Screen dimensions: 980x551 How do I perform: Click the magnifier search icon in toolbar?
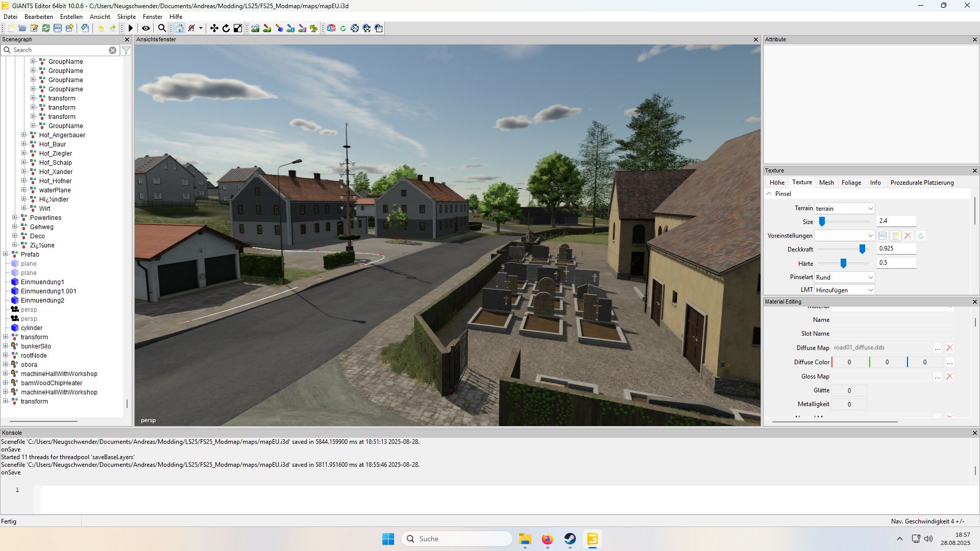click(x=162, y=28)
